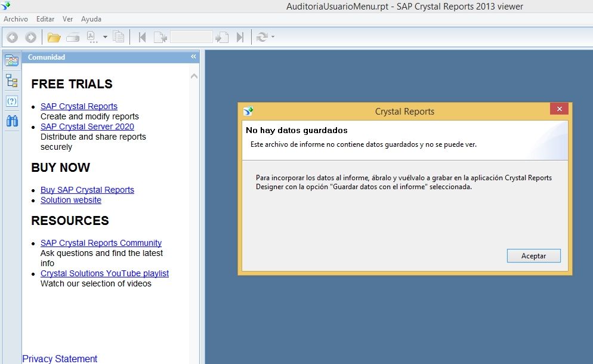Click the refresh report icon
The image size is (593, 364).
262,37
